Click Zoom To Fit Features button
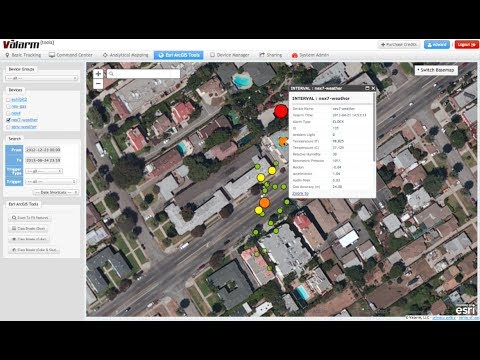 [30, 218]
